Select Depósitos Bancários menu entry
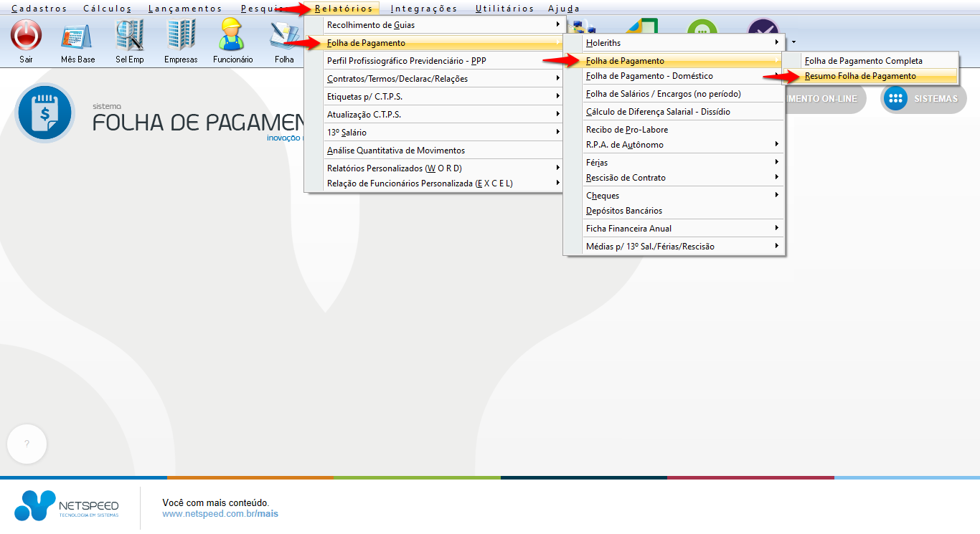This screenshot has height=534, width=980. [624, 211]
